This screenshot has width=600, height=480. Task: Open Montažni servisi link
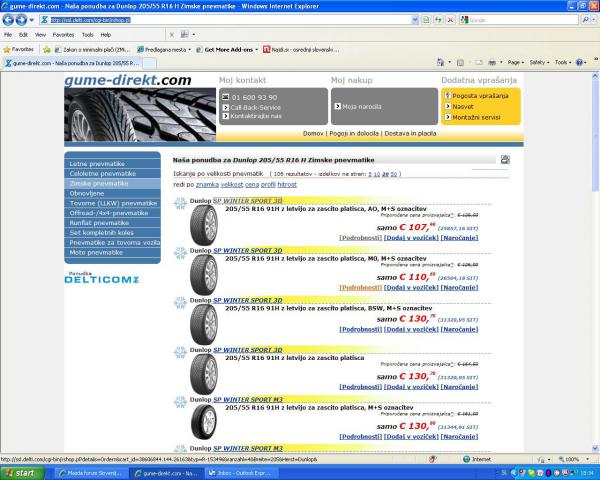(x=476, y=118)
